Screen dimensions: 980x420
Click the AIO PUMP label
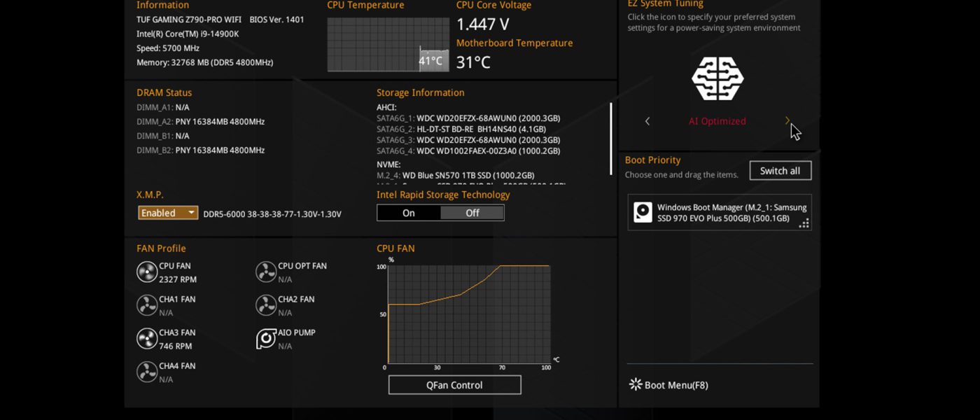click(x=297, y=332)
